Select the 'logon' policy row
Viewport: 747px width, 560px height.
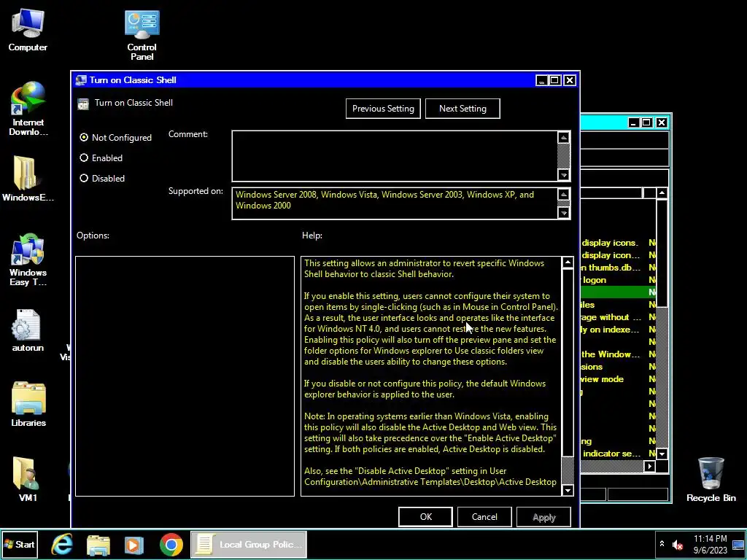[618, 280]
